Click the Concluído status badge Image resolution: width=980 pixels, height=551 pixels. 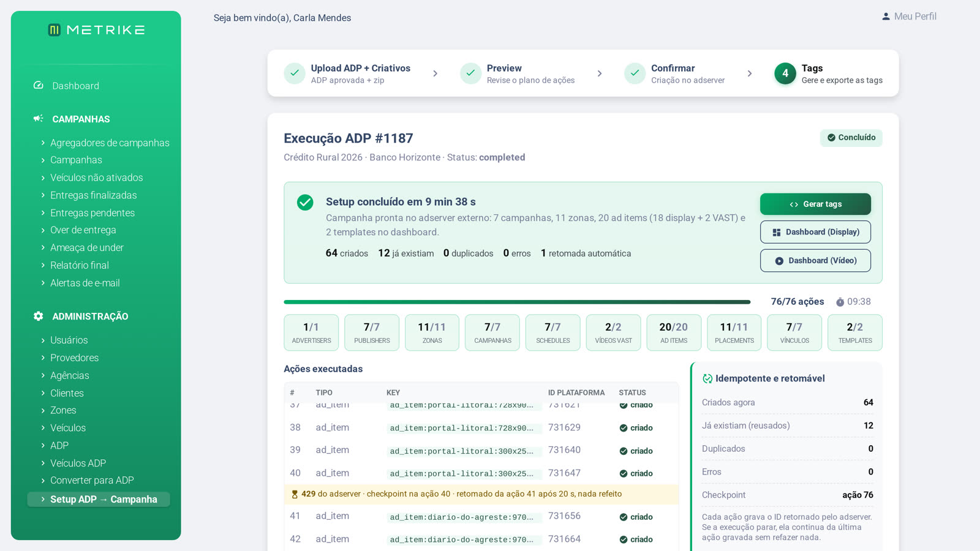[851, 138]
